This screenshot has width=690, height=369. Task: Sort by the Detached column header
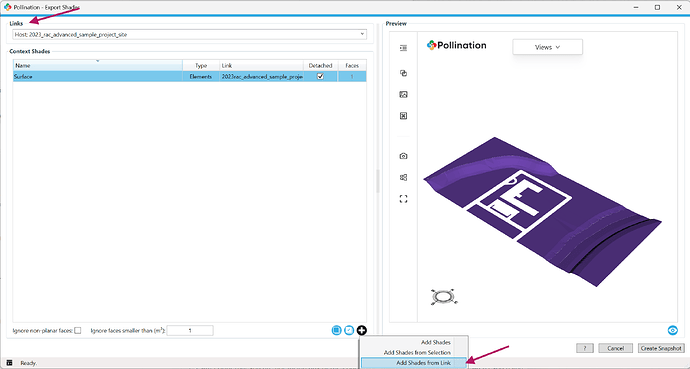320,66
